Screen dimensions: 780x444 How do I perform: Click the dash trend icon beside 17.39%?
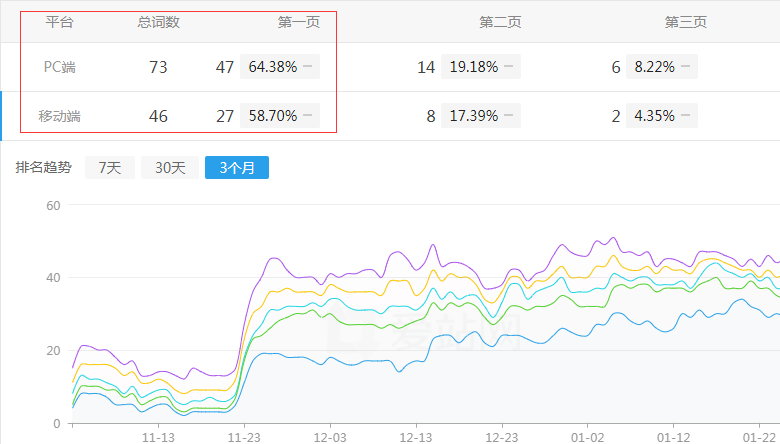(509, 116)
